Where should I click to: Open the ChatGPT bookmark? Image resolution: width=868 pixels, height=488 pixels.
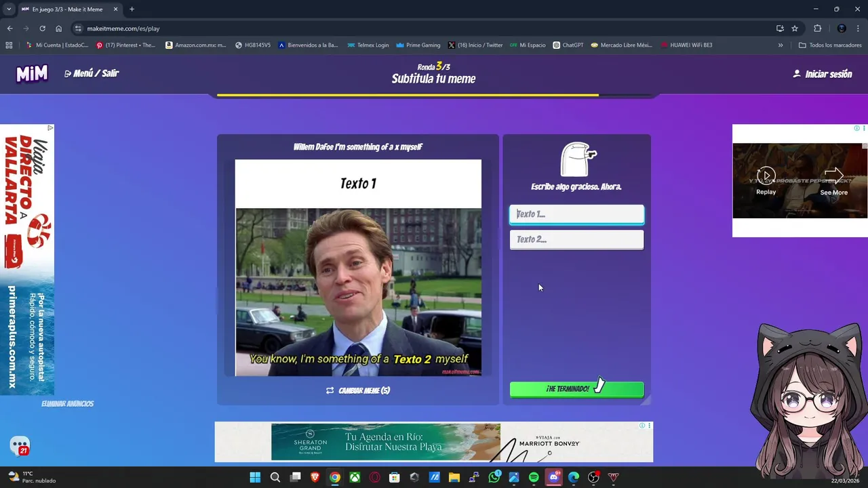coord(568,45)
